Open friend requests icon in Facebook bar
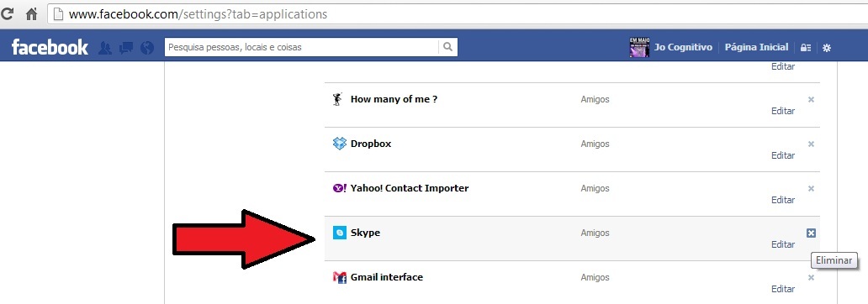 point(105,48)
